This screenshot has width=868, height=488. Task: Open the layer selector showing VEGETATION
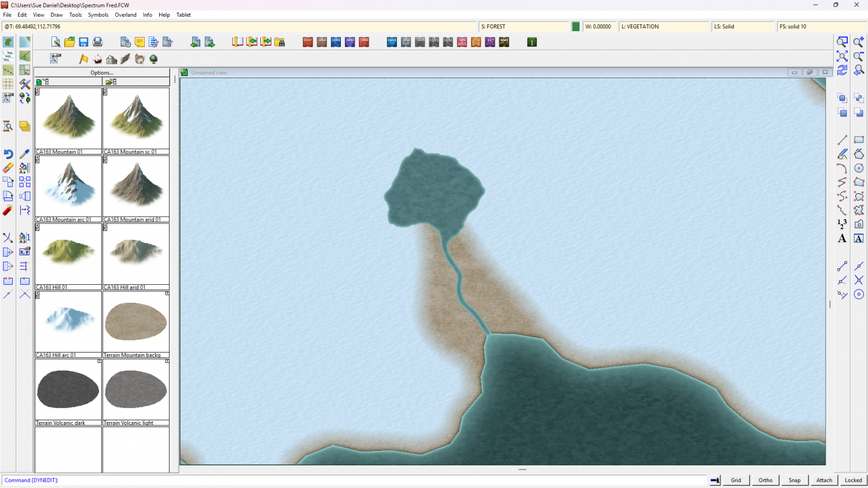coord(663,27)
